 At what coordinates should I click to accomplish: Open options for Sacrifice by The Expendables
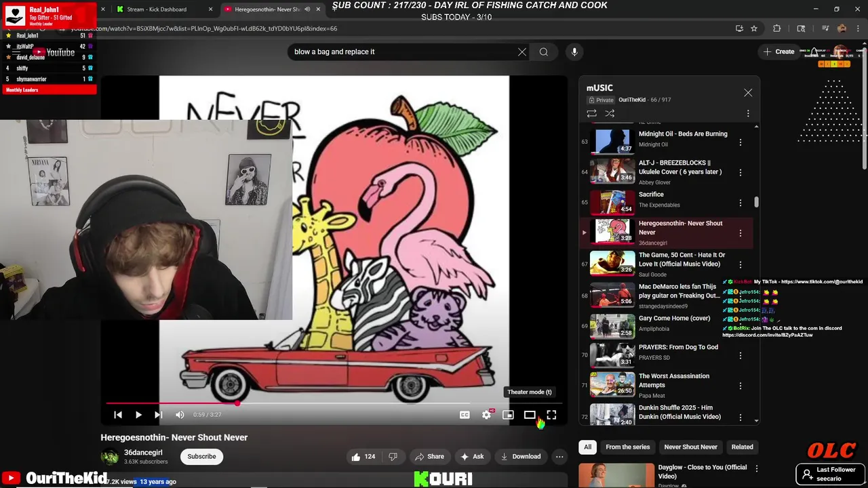[x=741, y=203]
